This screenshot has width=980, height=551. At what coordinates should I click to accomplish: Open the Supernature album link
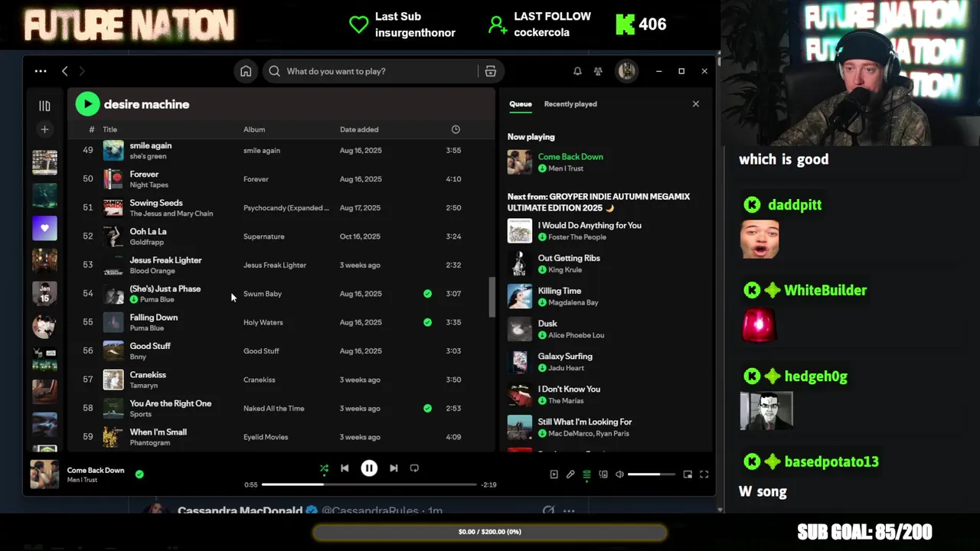pos(264,236)
